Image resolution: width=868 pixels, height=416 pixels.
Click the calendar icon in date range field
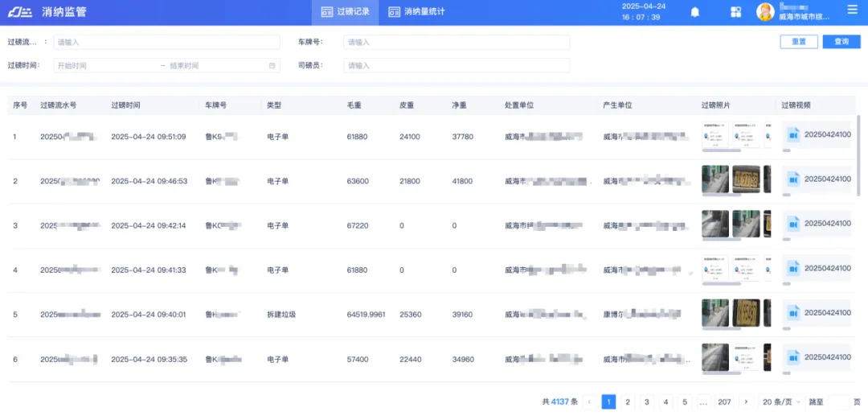coord(272,66)
